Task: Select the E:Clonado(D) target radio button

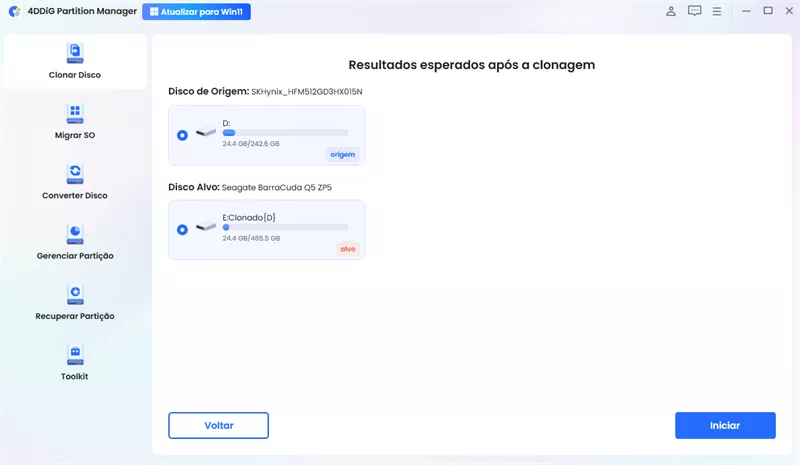Action: (182, 230)
